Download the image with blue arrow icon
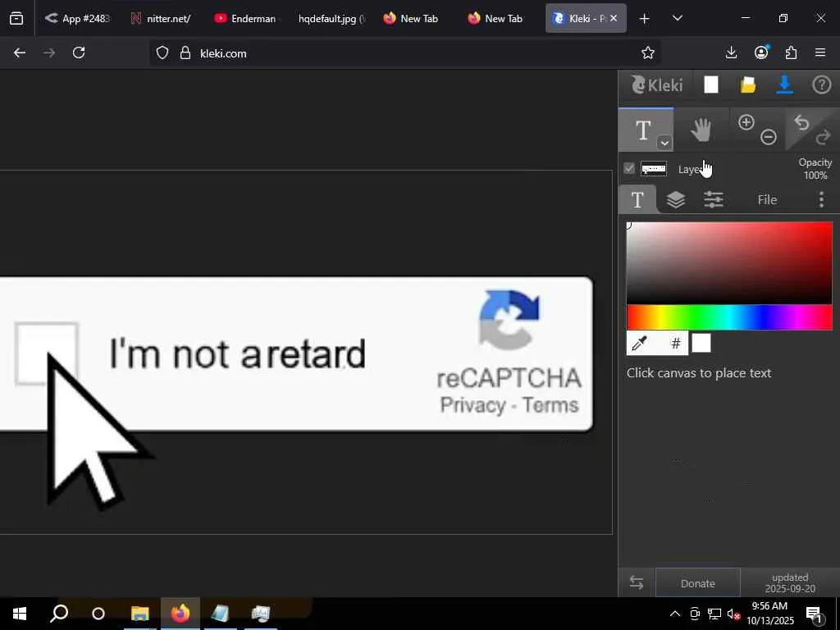840x630 pixels. pos(784,84)
